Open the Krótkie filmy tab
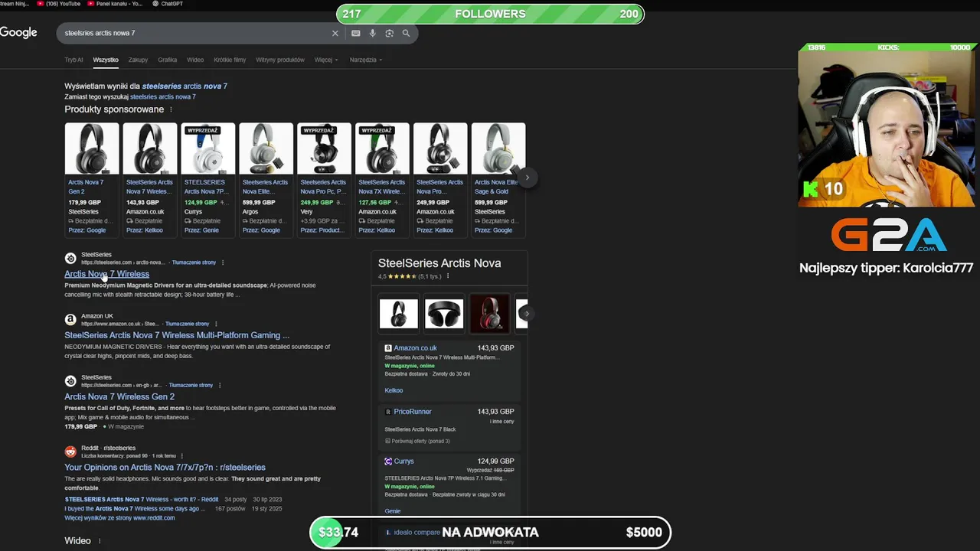980x551 pixels. [230, 60]
